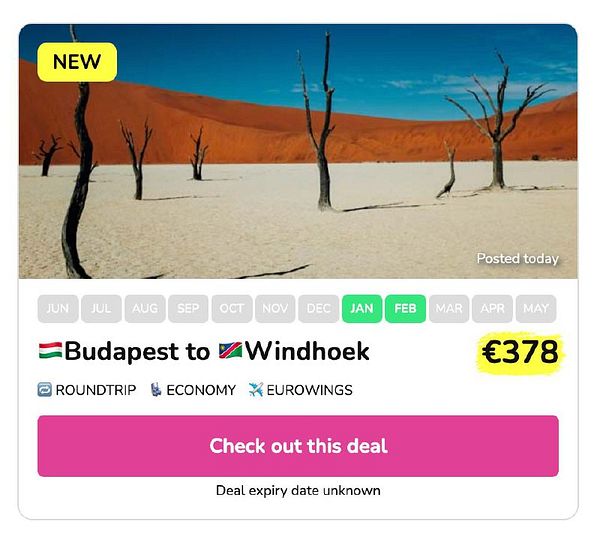The height and width of the screenshot is (545, 600).
Task: Open the Check out this deal button
Action: (298, 446)
